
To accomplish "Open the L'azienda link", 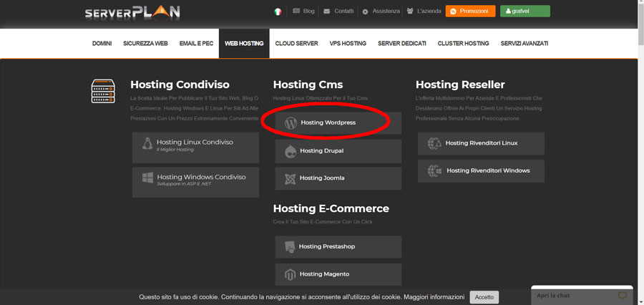I will point(429,11).
